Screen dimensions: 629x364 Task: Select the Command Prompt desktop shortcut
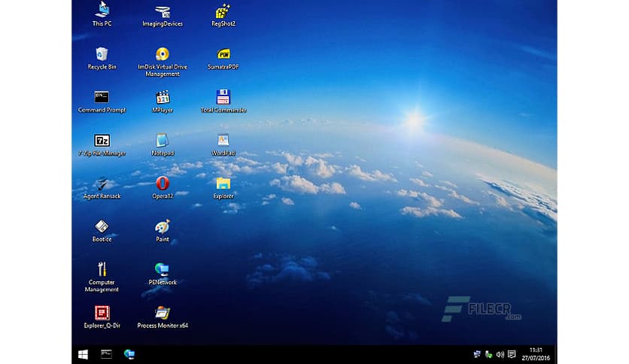102,102
